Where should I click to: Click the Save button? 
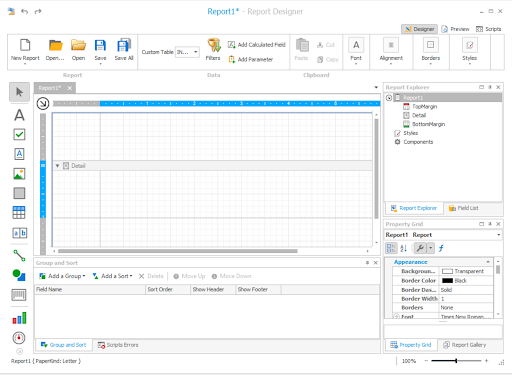100,50
